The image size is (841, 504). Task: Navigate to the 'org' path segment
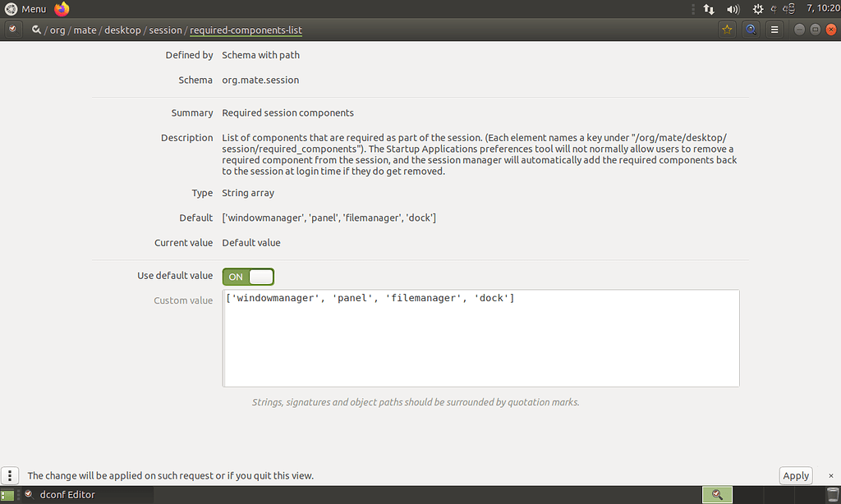pos(57,30)
